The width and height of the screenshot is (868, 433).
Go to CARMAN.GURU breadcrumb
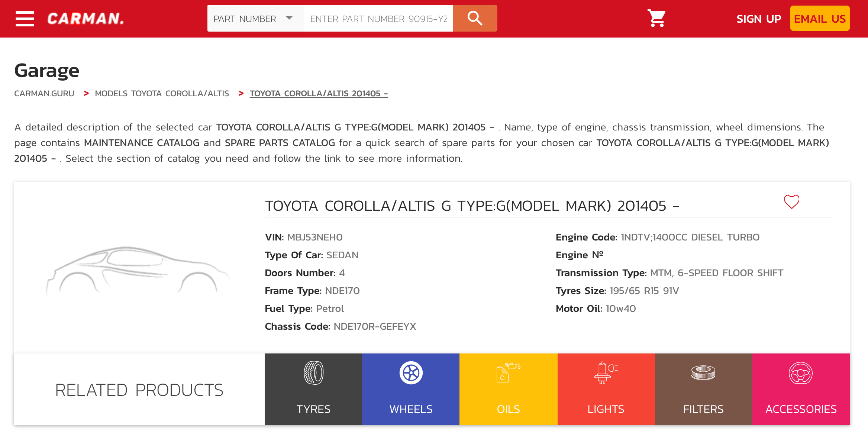coord(44,94)
